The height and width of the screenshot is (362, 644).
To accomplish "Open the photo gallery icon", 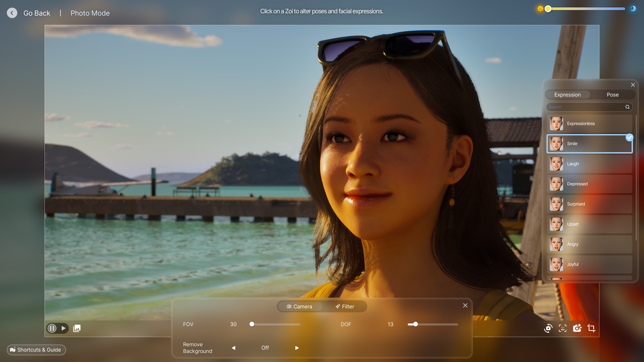I will pyautogui.click(x=77, y=328).
